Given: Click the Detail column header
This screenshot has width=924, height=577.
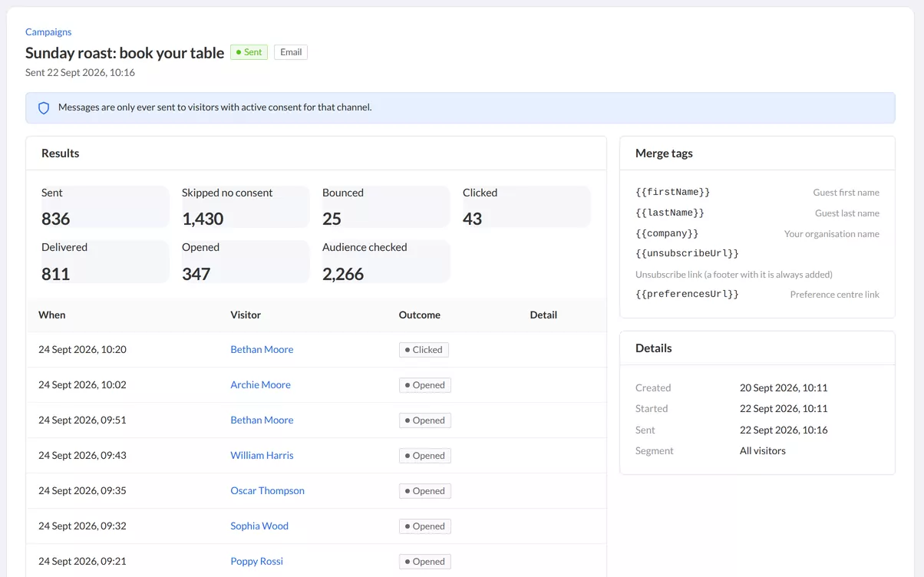Looking at the screenshot, I should (543, 315).
